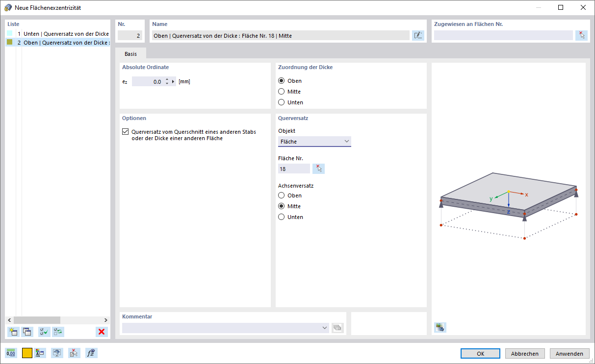Click the list horizontal scrollbar thumb
Screen dimensions: 595x364
37,320
